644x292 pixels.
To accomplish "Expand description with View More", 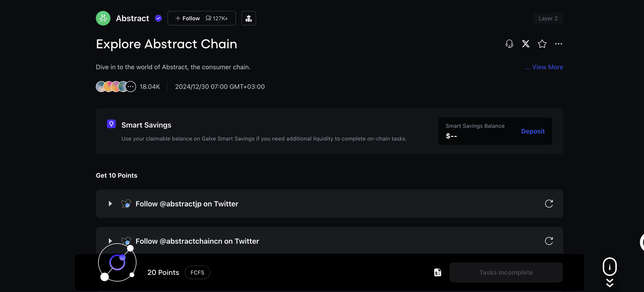I will [544, 67].
